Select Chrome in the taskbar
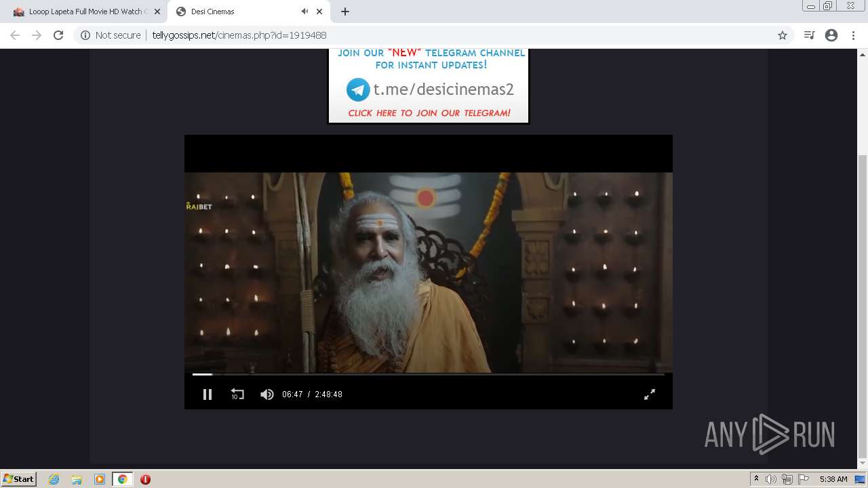Screen dimensions: 868x488 coord(122,479)
